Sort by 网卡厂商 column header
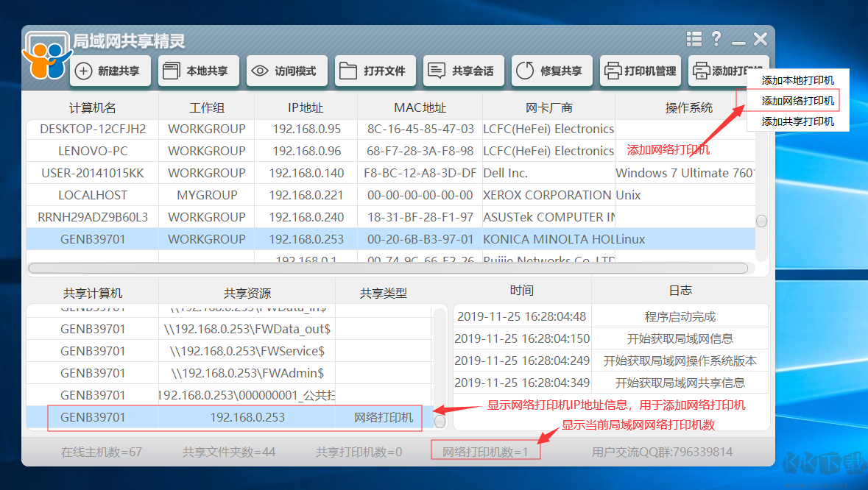Screen dimensions: 868x490 [x=548, y=107]
